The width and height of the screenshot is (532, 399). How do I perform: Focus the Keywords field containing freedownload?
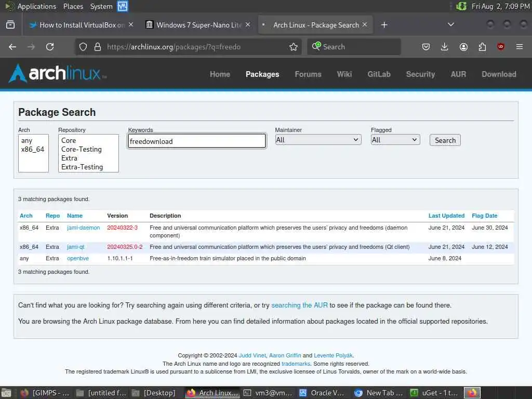coord(197,141)
